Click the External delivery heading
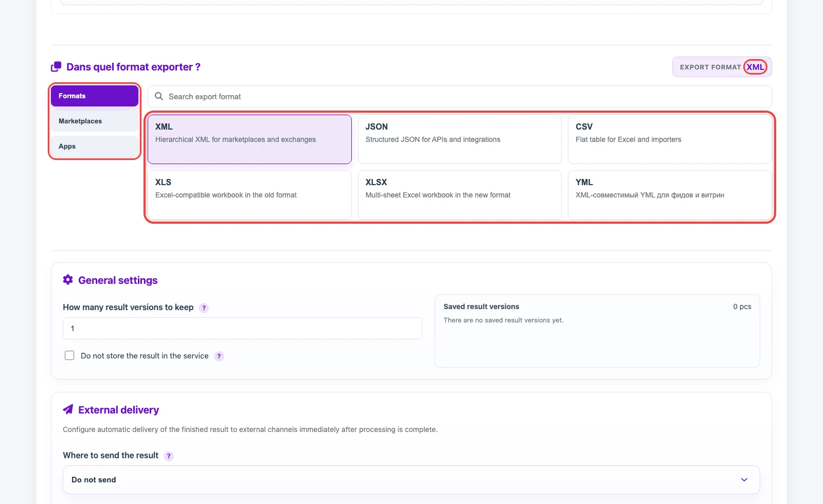This screenshot has width=823, height=504. point(118,410)
